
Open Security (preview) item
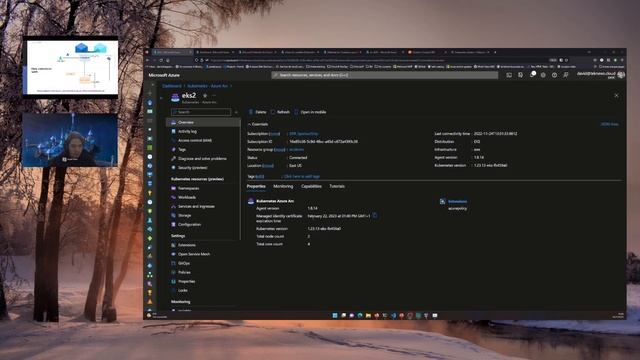(193, 167)
